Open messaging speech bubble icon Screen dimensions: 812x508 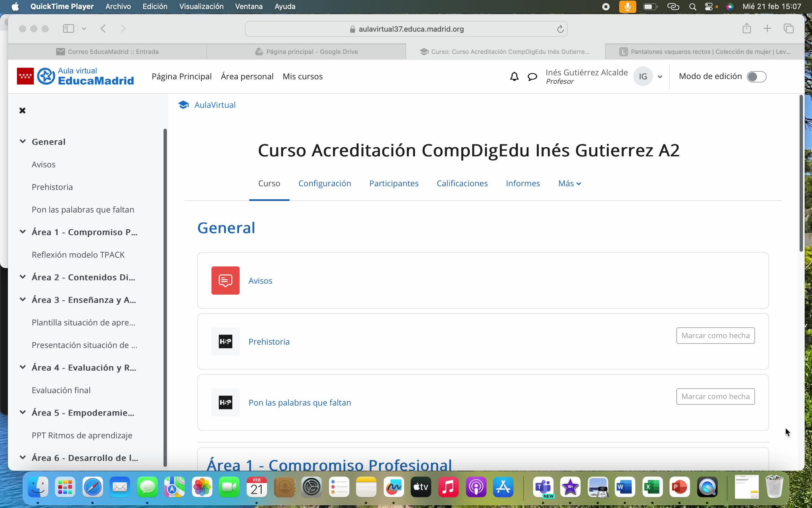coord(532,76)
